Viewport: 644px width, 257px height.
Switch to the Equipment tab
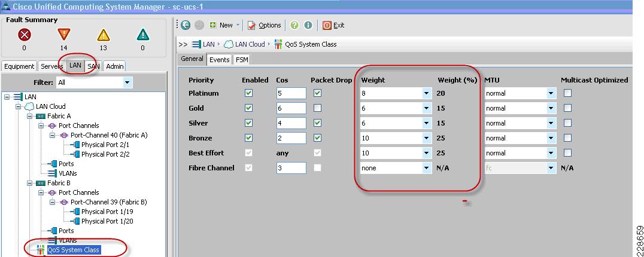pyautogui.click(x=19, y=66)
